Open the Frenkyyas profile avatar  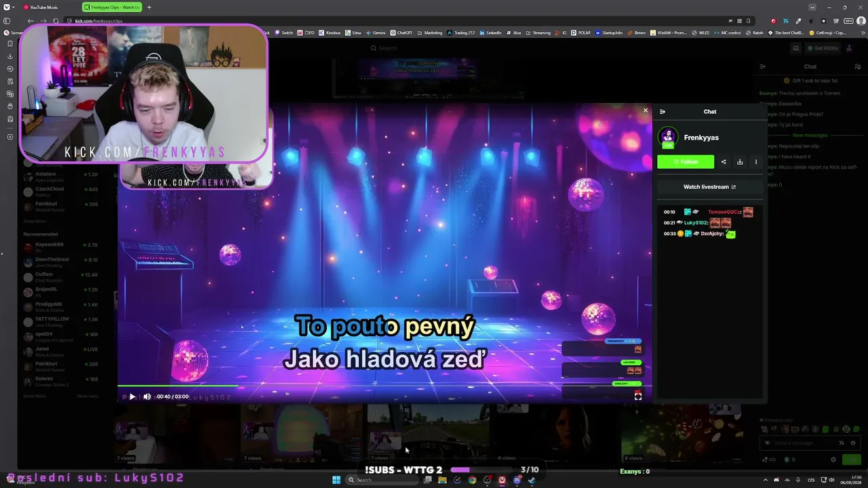tap(668, 138)
